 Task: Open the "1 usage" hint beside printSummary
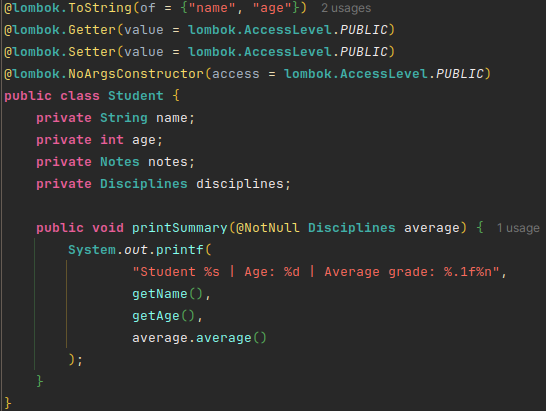[x=518, y=228]
